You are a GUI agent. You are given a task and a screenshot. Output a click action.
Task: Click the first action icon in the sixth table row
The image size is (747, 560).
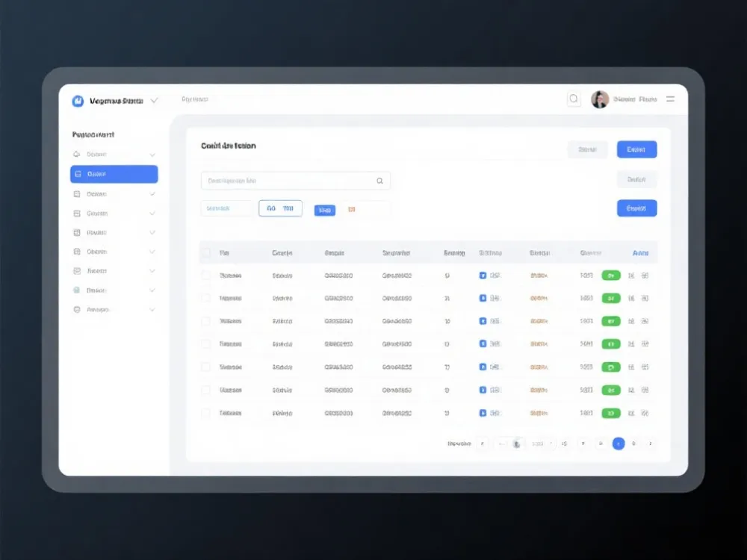click(x=631, y=390)
